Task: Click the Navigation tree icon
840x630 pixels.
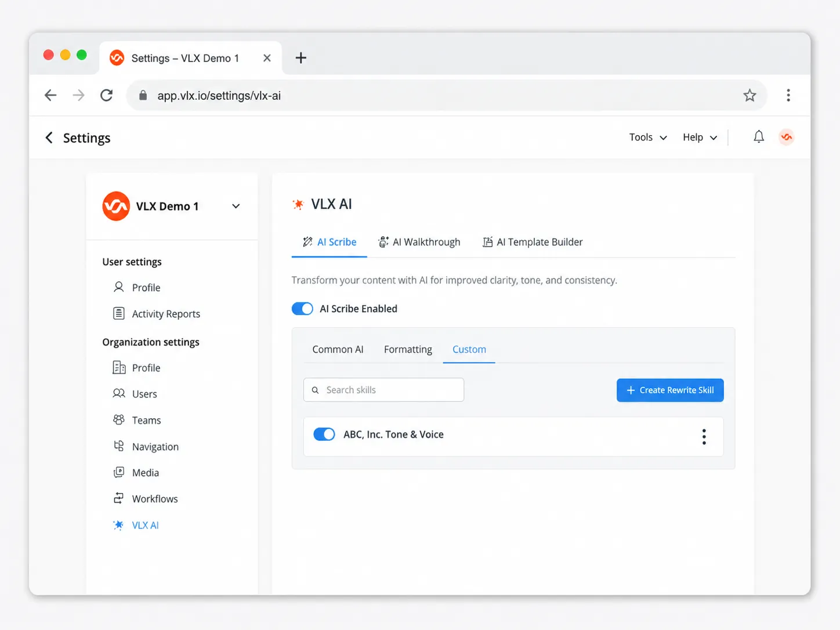Action: tap(119, 446)
